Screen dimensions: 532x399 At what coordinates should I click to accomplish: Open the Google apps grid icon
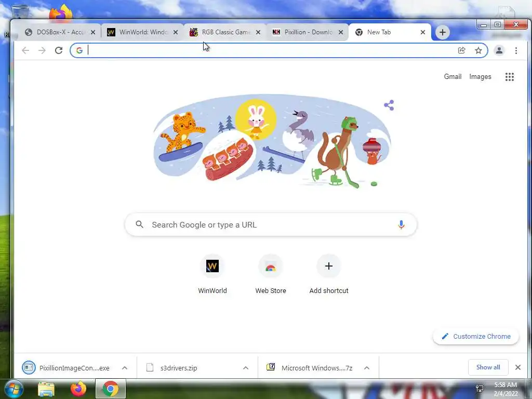(x=509, y=77)
